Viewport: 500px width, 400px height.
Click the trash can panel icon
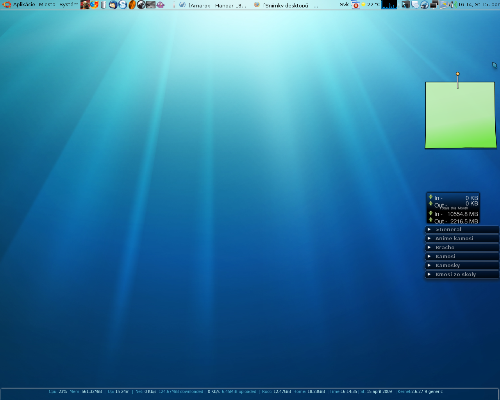coord(103,5)
